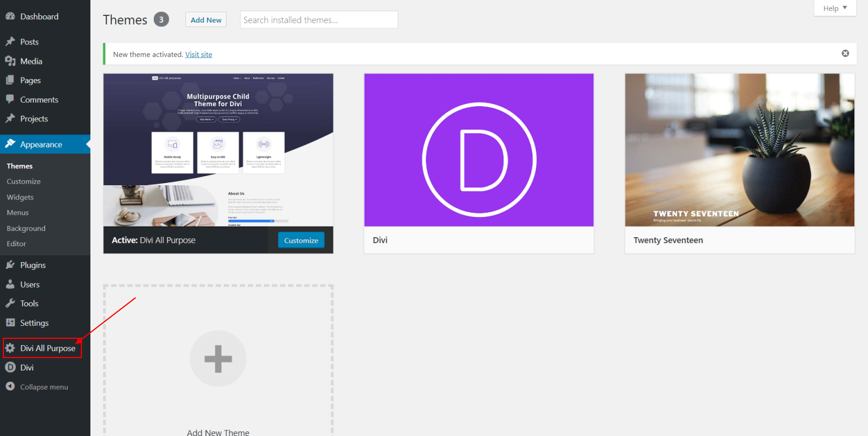Open the Editor submenu item

[16, 243]
